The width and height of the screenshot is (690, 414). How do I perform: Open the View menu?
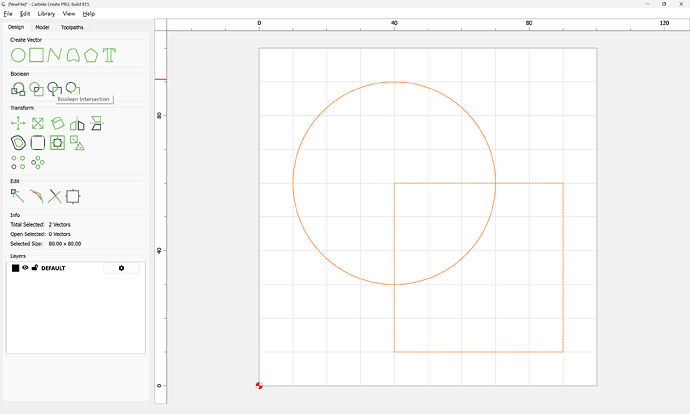(69, 14)
